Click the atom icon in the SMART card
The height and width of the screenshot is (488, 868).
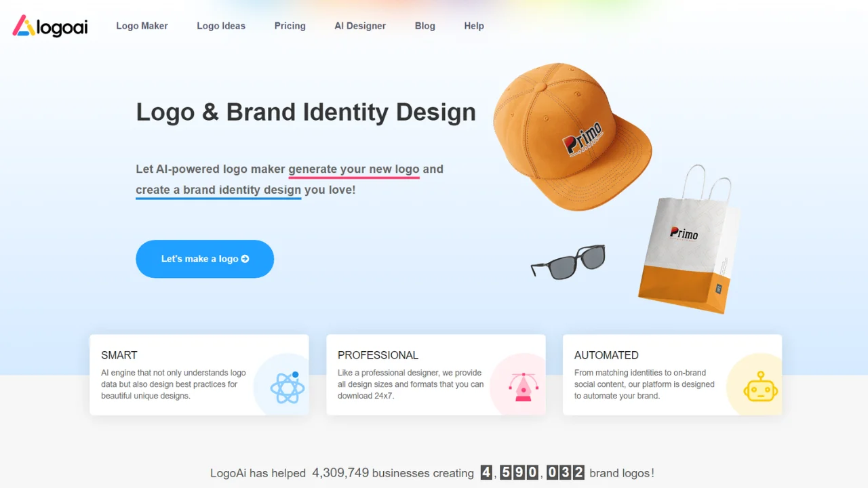[x=288, y=387]
